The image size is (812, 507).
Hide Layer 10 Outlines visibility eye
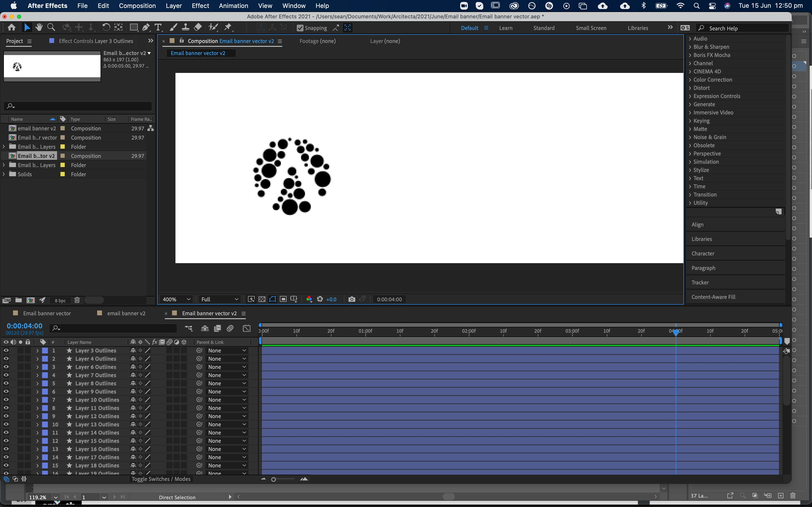tap(6, 400)
